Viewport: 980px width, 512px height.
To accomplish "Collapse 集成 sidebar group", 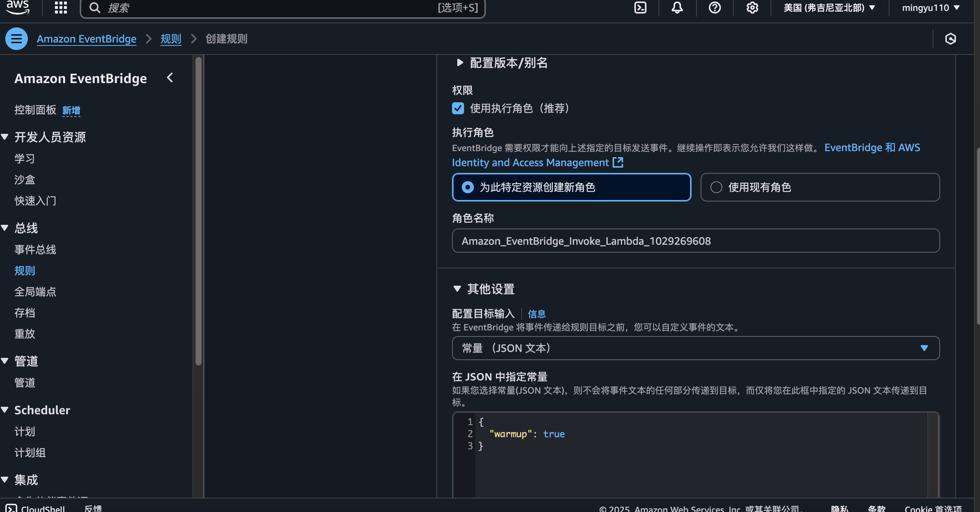I will coord(5,480).
